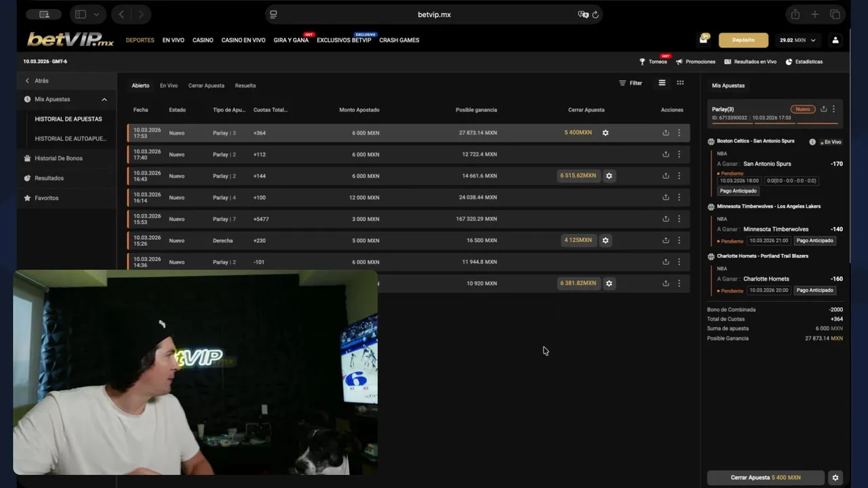
Task: Share the +5477 Parlay 7 bet
Action: (x=666, y=219)
